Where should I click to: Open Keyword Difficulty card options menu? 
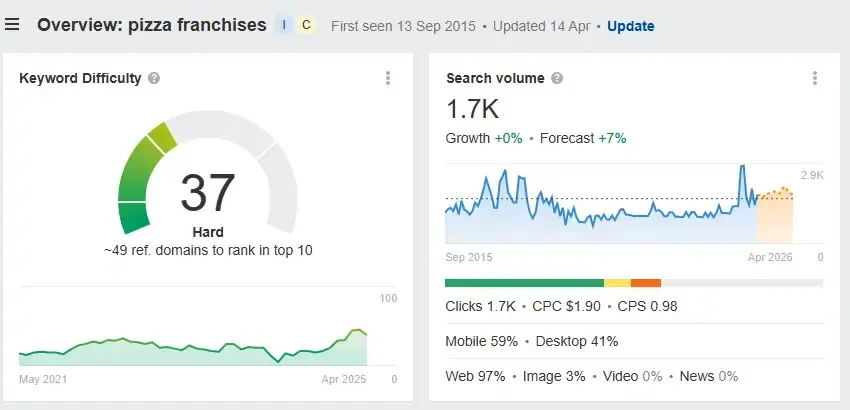387,78
